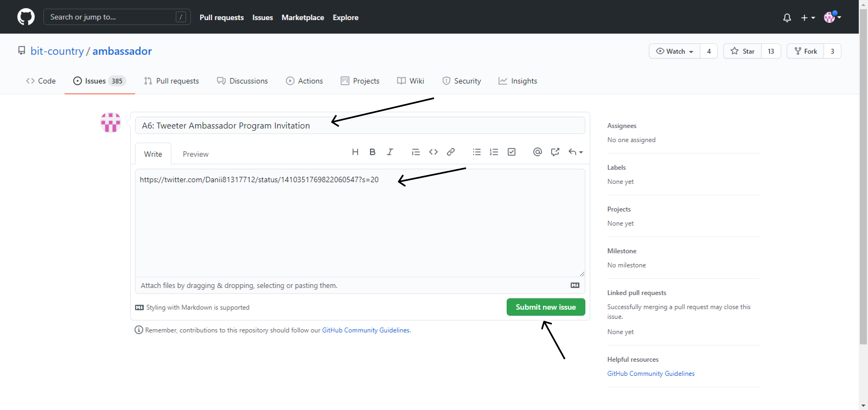Toggle bold text formatting
Screen dimensions: 868x410
pyautogui.click(x=372, y=152)
